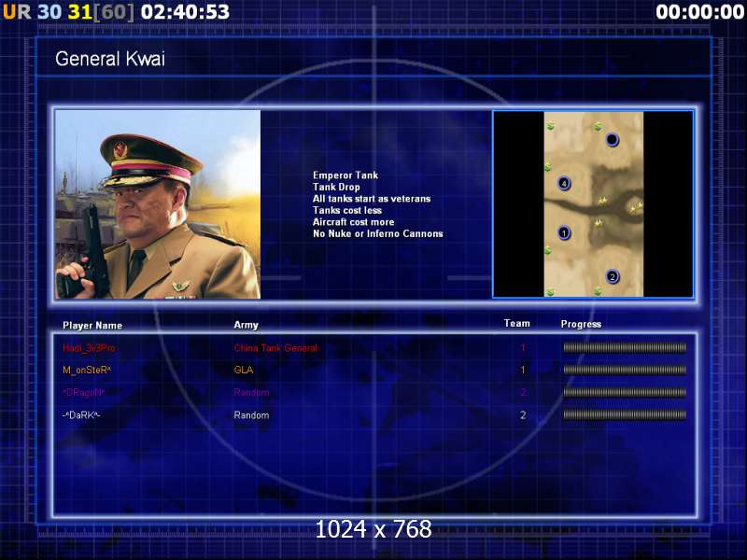
Task: Click the General Kwai title text
Action: pyautogui.click(x=110, y=59)
